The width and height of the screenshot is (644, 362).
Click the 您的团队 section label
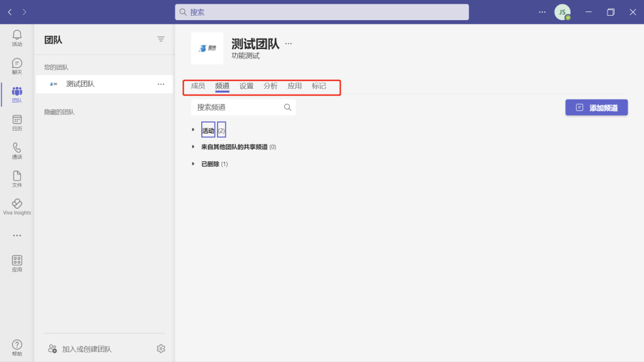(x=56, y=67)
